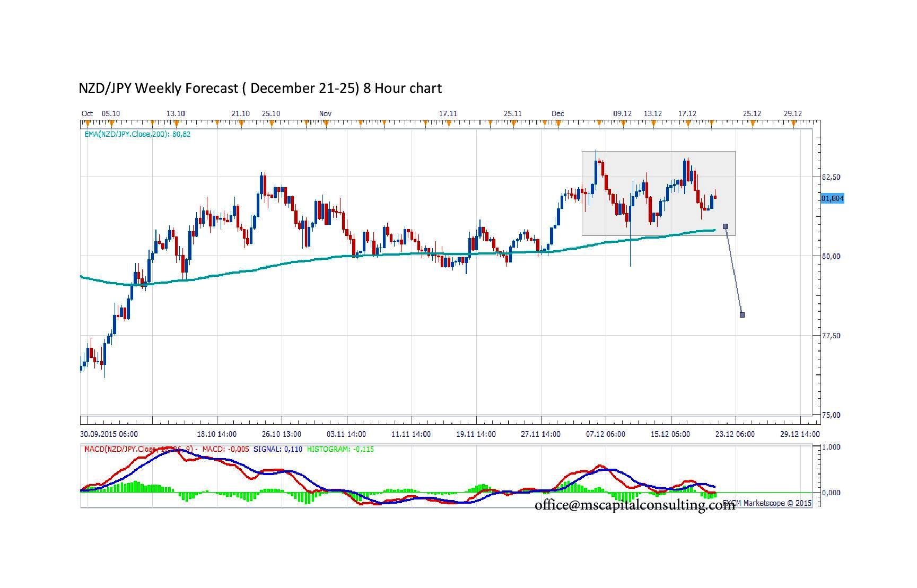This screenshot has width=917, height=588.
Task: Click the 03.11 14:00 time label
Action: (x=346, y=434)
